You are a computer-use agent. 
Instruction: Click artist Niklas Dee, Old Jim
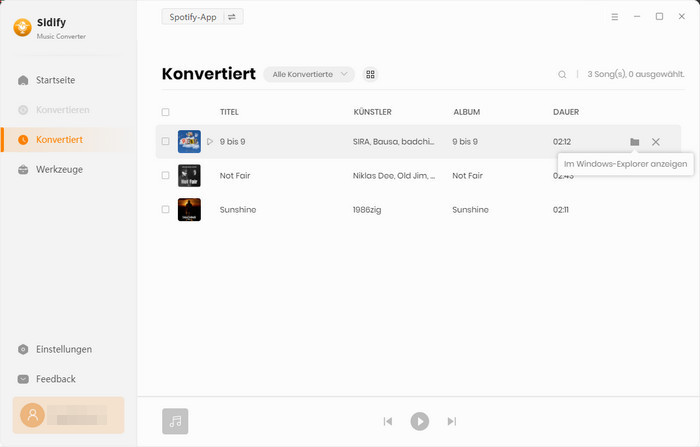tap(394, 175)
